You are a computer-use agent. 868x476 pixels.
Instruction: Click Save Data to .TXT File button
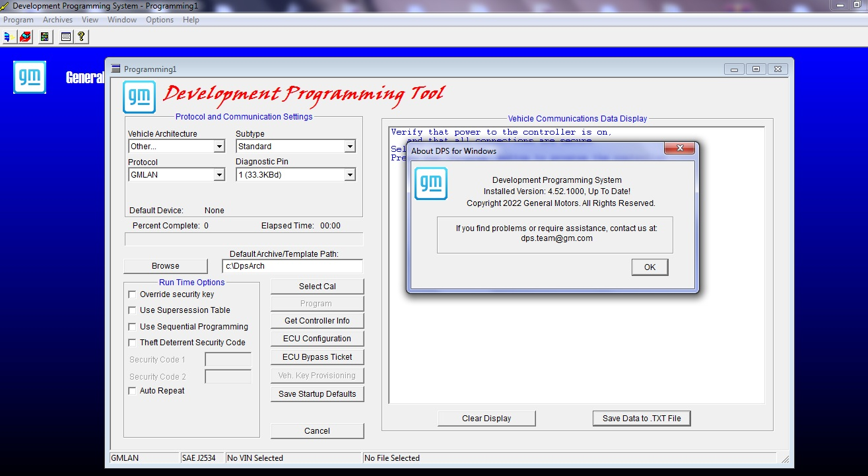click(x=642, y=419)
